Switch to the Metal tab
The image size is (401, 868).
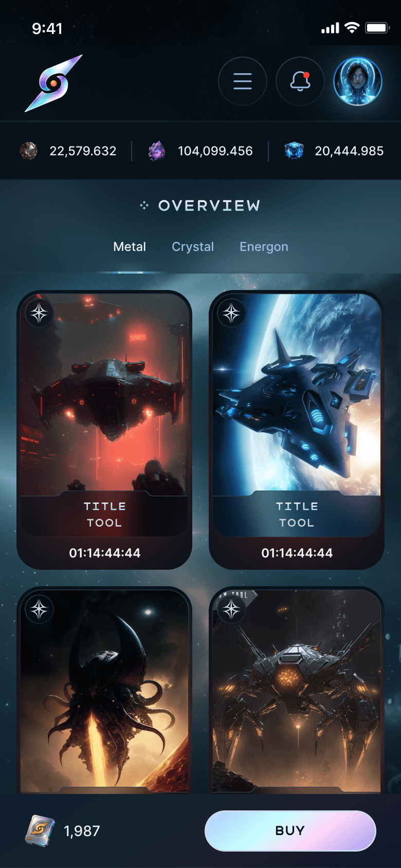point(130,247)
